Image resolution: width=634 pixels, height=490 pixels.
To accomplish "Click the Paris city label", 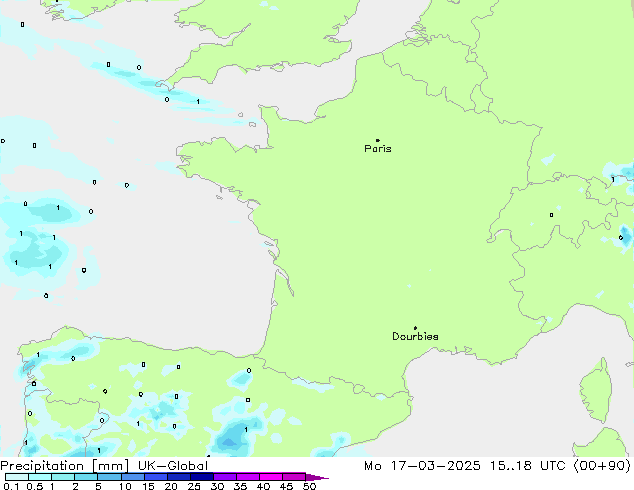I will tap(378, 149).
